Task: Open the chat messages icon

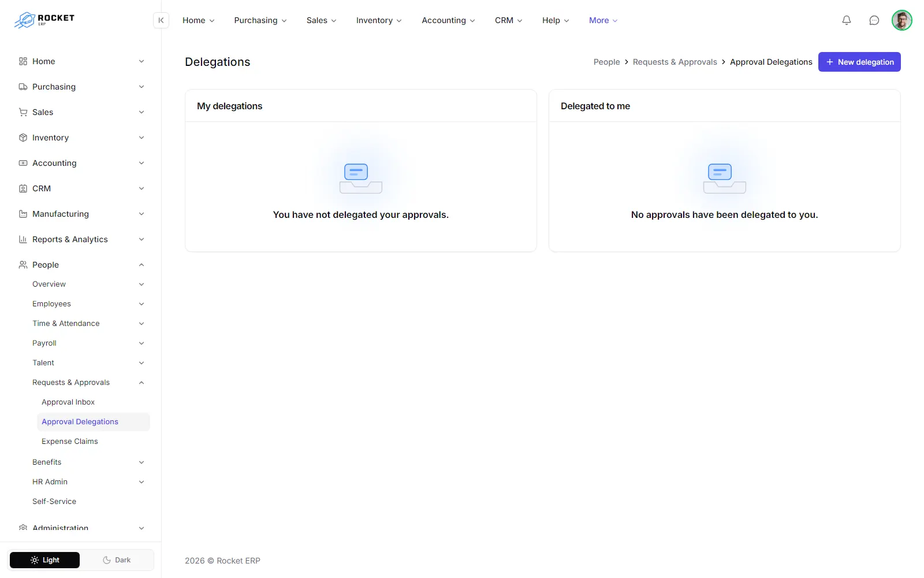Action: 874,20
